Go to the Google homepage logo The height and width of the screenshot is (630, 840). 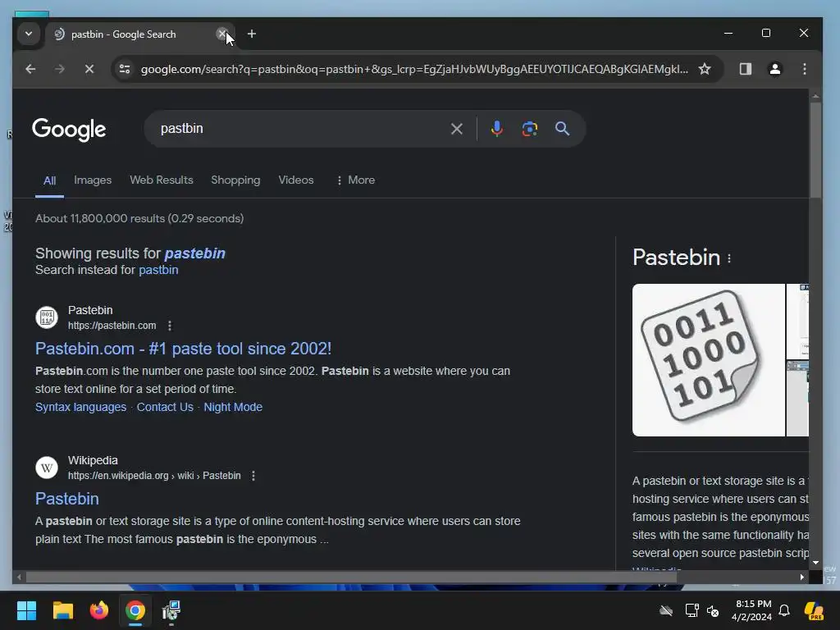pos(69,129)
